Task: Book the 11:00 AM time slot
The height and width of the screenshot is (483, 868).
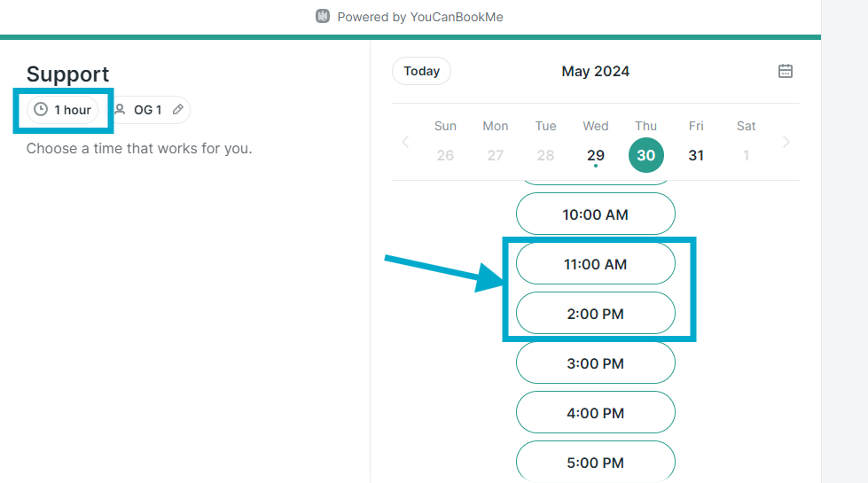Action: point(596,264)
